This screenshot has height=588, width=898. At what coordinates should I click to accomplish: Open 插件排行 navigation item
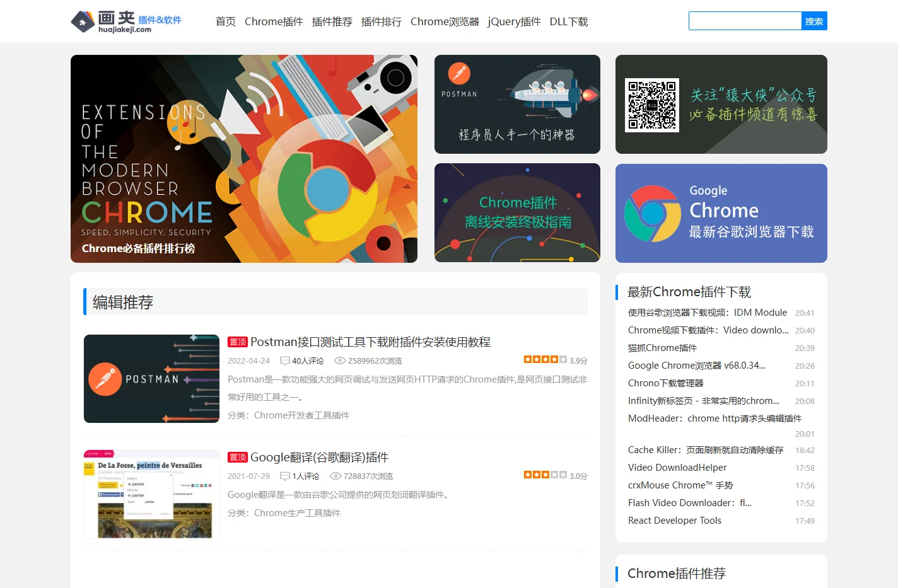(x=382, y=21)
